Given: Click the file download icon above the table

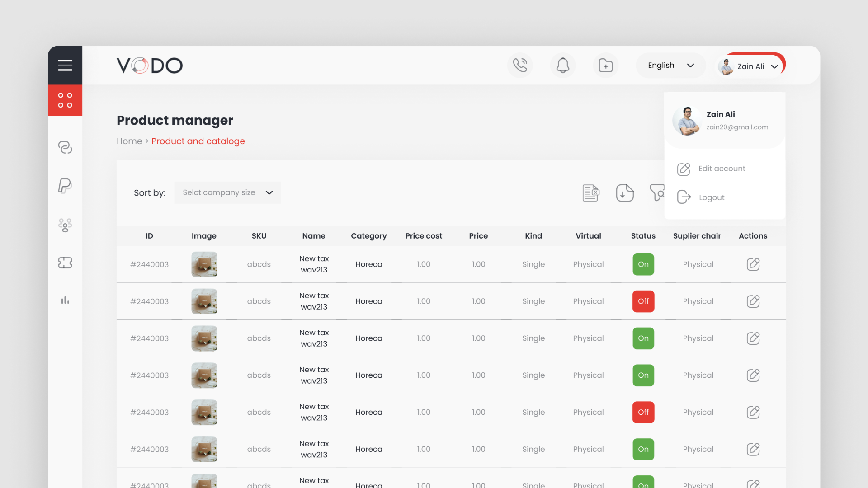Looking at the screenshot, I should 625,192.
